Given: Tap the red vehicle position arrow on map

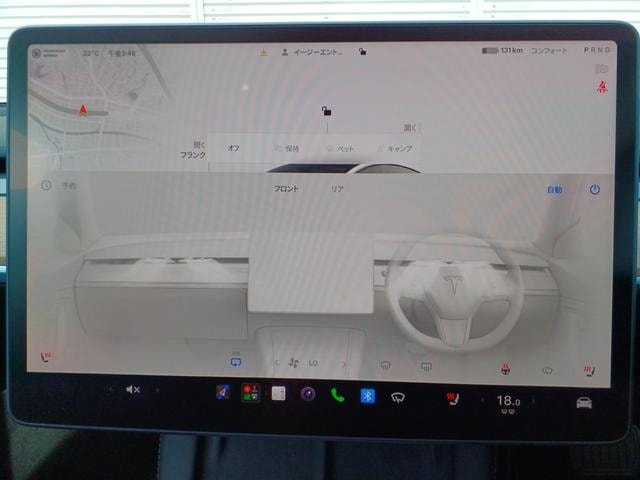Looking at the screenshot, I should point(83,109).
